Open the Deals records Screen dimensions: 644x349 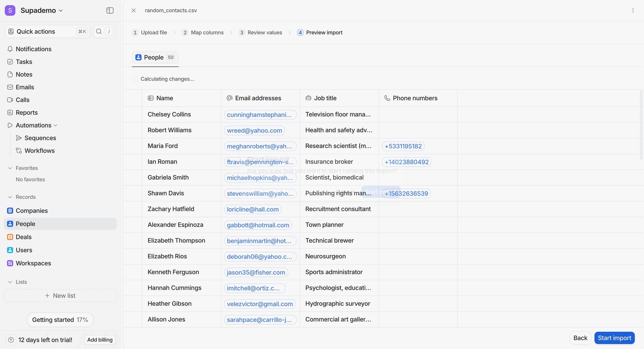tap(24, 237)
